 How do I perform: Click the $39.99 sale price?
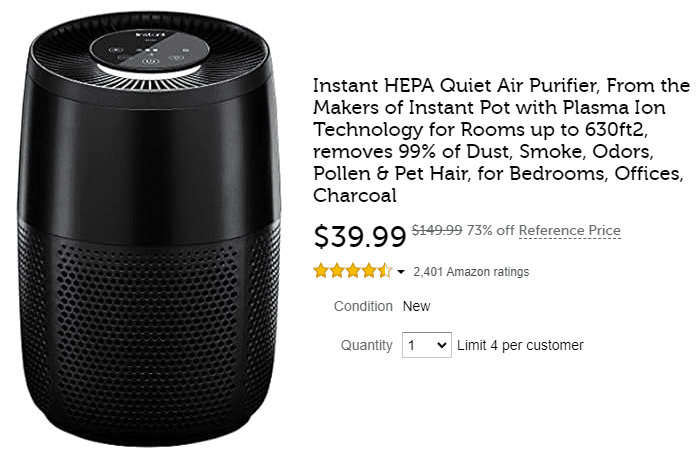click(x=360, y=237)
